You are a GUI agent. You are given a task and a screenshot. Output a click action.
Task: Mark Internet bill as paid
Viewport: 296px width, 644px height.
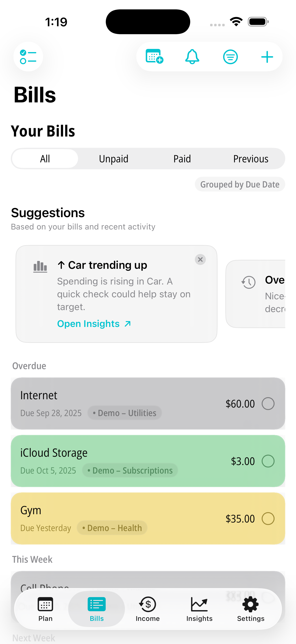click(268, 404)
